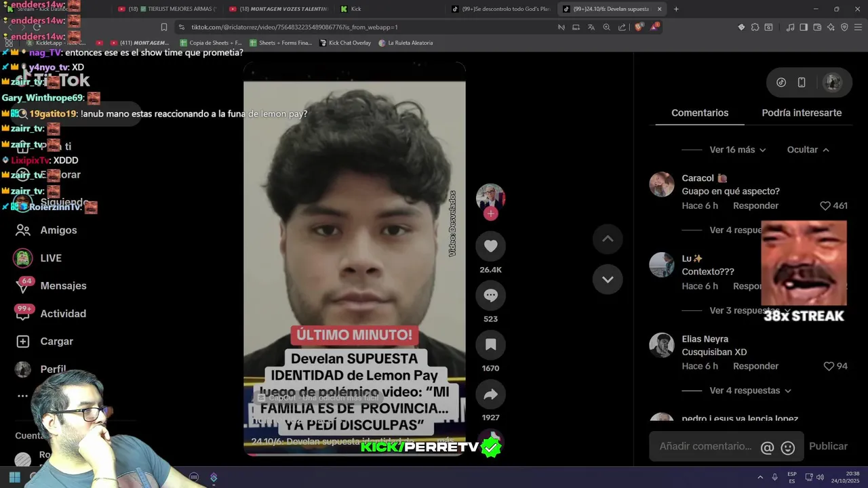Viewport: 868px width, 488px height.
Task: Open the translate page icon in the address bar
Action: point(591,27)
